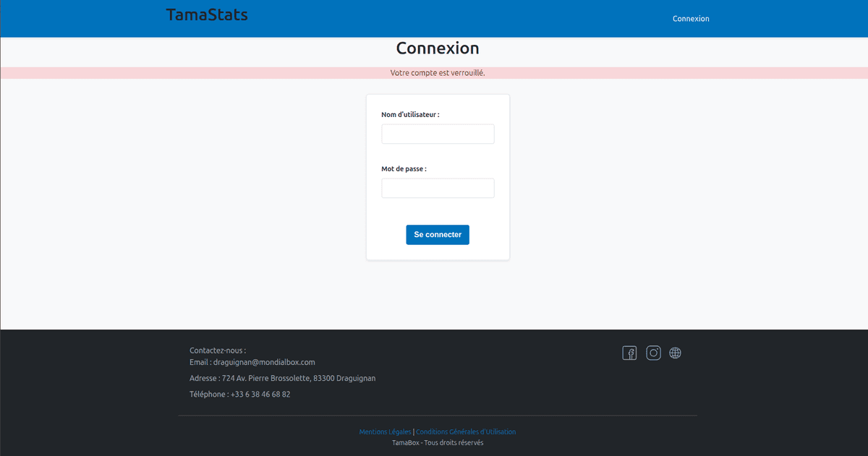868x456 pixels.
Task: Open the Facebook page icon in footer
Action: pos(629,353)
